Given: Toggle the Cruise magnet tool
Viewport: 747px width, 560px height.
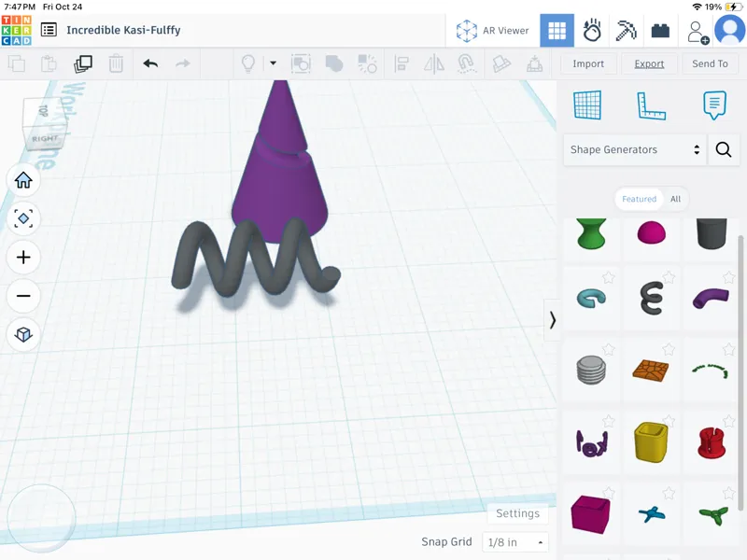Looking at the screenshot, I should (x=468, y=63).
